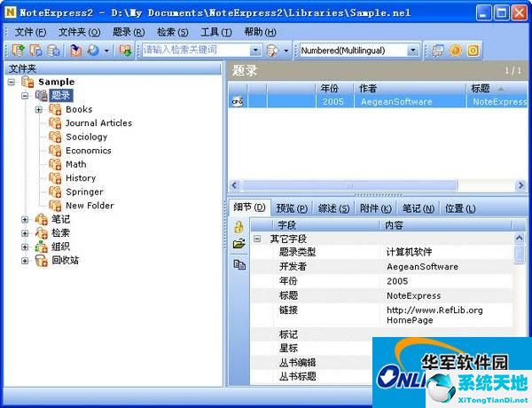Switch to the 笔记 (N) tab
The image size is (532, 408).
point(418,208)
